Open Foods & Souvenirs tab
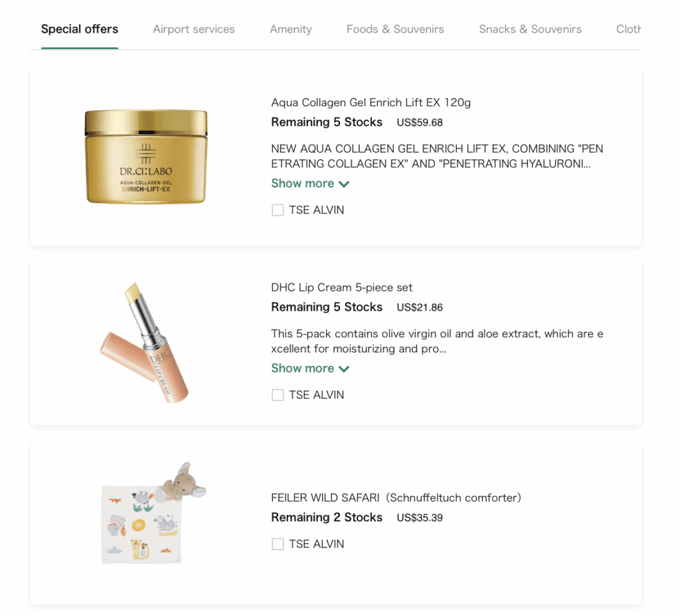The width and height of the screenshot is (680, 616). [395, 29]
